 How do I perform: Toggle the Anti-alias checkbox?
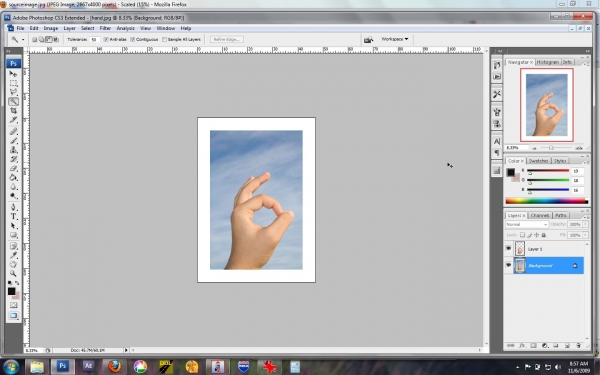106,39
